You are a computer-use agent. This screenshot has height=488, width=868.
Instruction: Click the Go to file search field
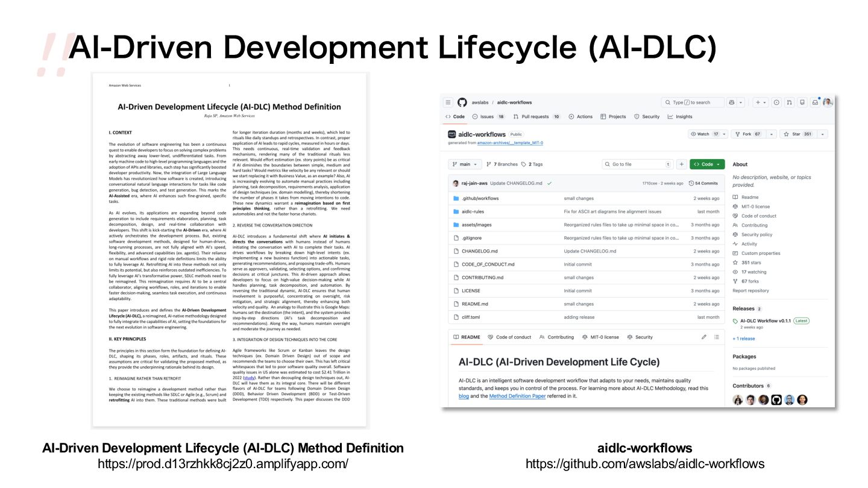click(637, 164)
